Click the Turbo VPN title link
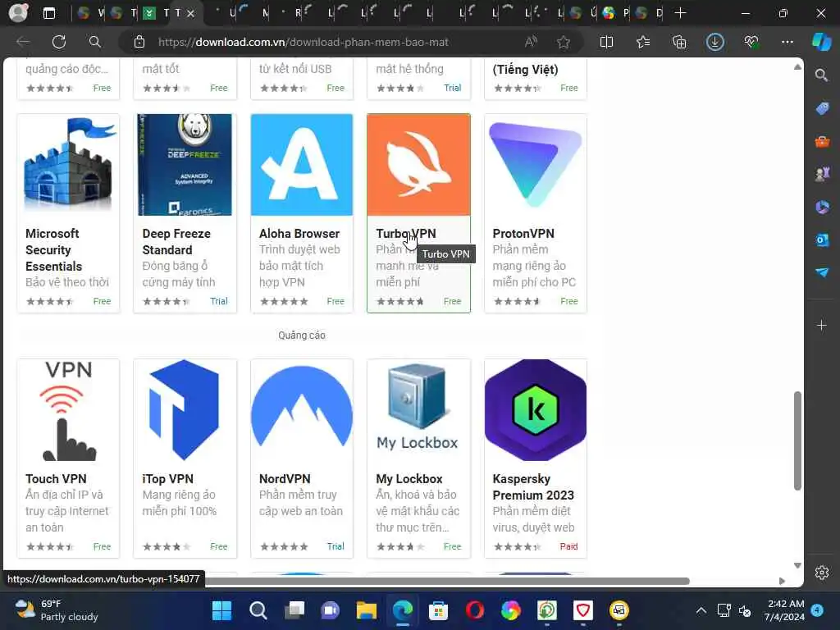The image size is (840, 630). click(x=406, y=234)
